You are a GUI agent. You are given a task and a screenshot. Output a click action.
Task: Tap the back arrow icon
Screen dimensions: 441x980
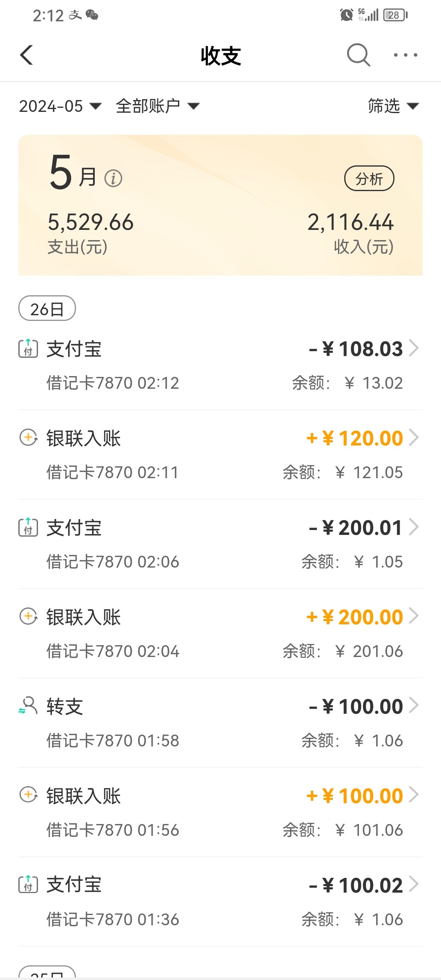(x=27, y=55)
